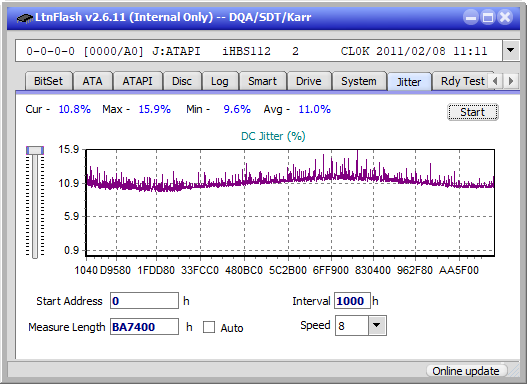Click the LtnFlash chip icon in title bar
Image resolution: width=527 pixels, height=384 pixels.
25,17
